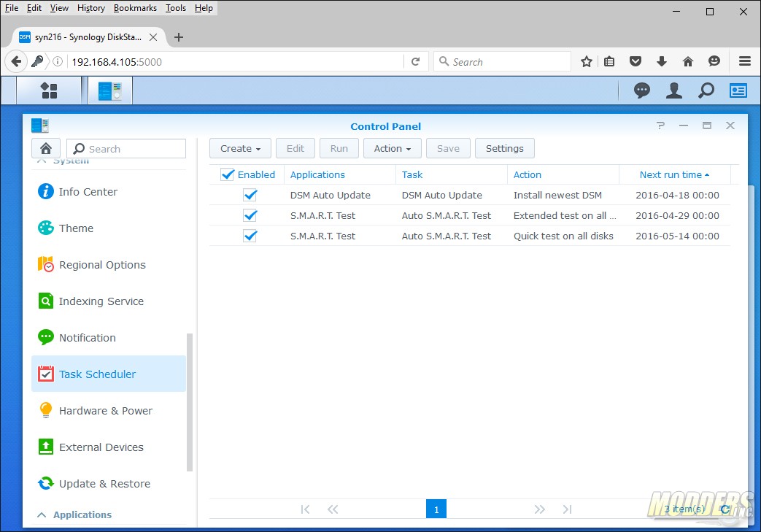Viewport: 761px width, 532px height.
Task: Open External Devices settings
Action: click(109, 447)
